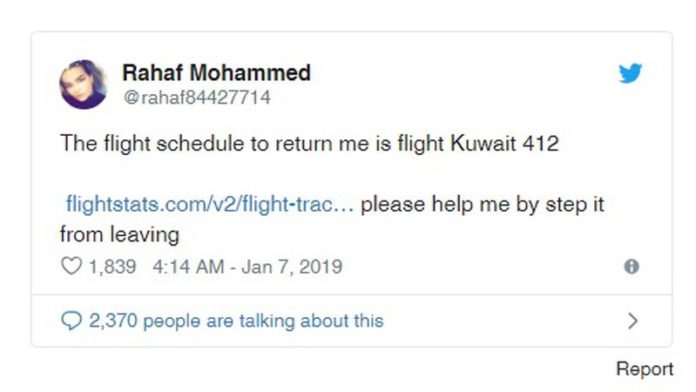Click the 'please help me by step it' text
The height and width of the screenshot is (392, 696).
tap(482, 204)
